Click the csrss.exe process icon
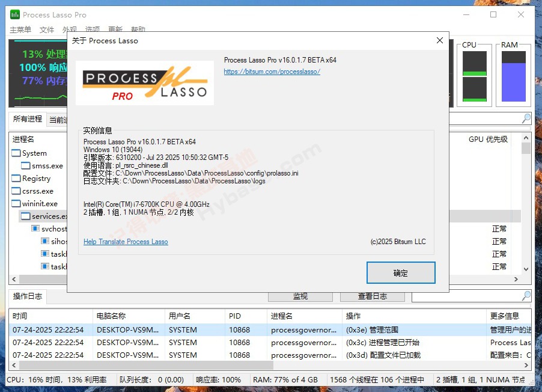542x392 pixels. 16,191
